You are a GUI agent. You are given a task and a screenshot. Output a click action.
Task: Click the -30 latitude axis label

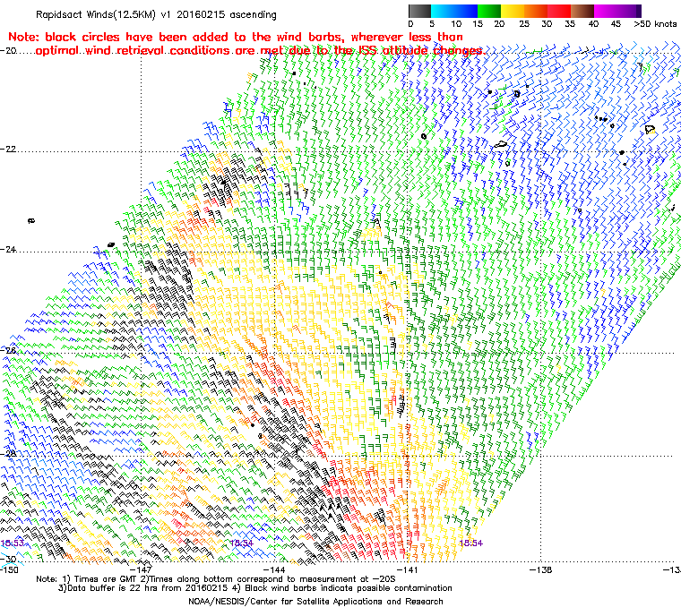(9, 559)
